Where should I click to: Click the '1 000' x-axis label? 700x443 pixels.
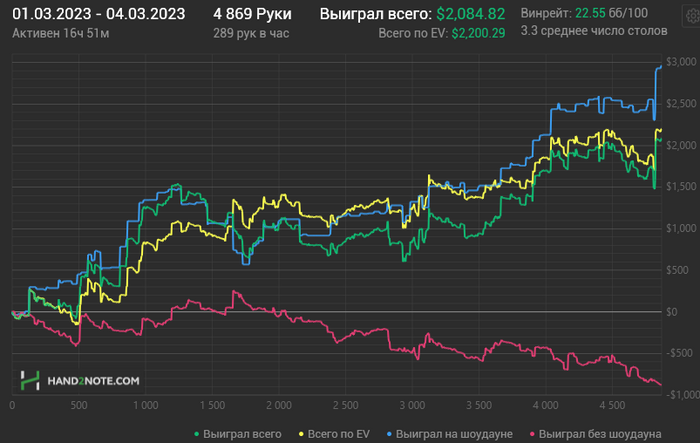(146, 405)
